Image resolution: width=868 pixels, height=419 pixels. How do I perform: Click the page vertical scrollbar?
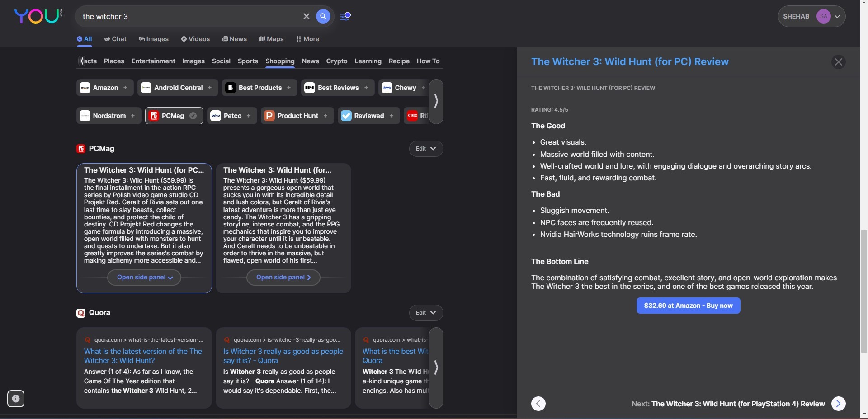point(864,291)
